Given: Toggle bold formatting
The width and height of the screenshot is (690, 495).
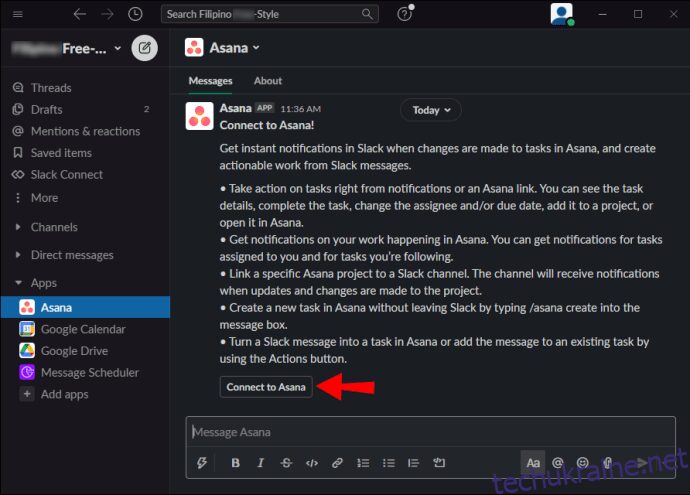Looking at the screenshot, I should (235, 463).
